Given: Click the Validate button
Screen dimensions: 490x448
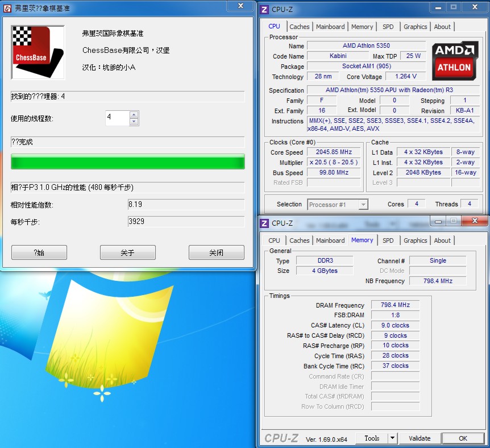Looking at the screenshot, I should (420, 438).
